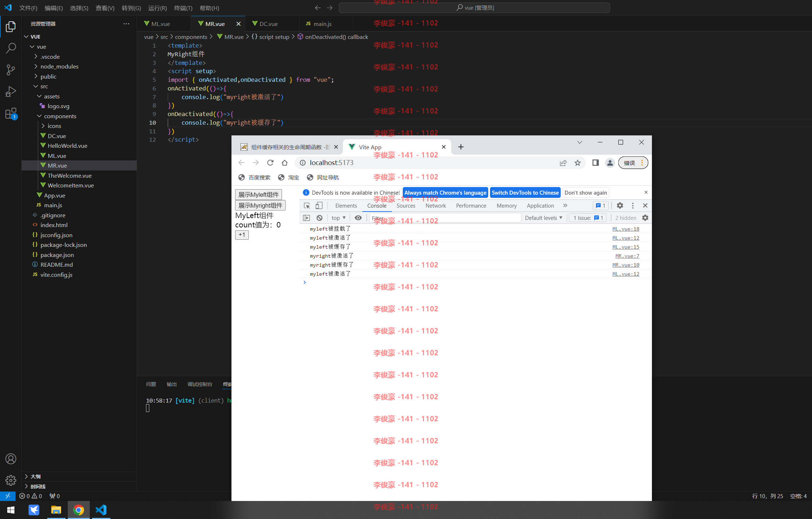Open Console settings gear
812x519 pixels.
coord(645,218)
